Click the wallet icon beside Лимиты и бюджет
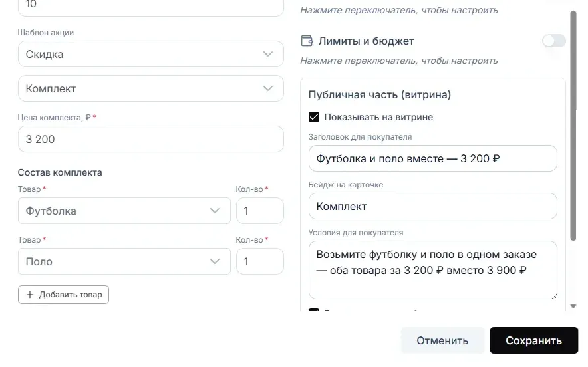The height and width of the screenshot is (367, 588). coord(307,41)
